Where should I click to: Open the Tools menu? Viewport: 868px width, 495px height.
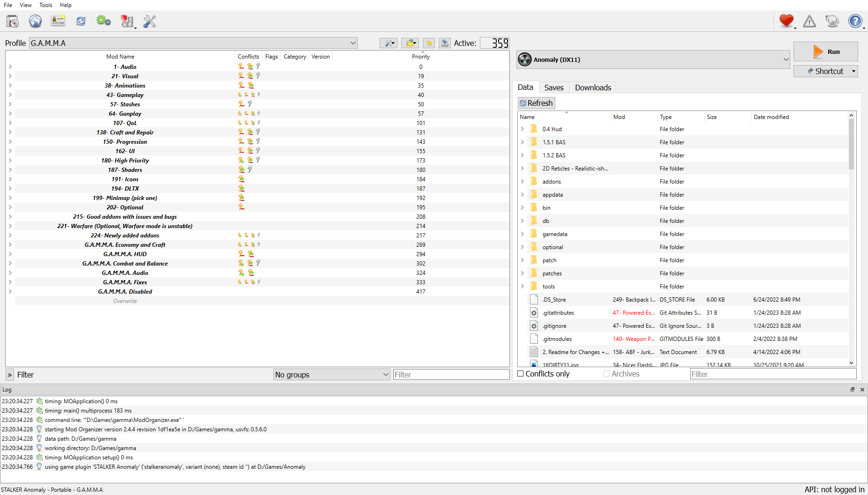(46, 5)
